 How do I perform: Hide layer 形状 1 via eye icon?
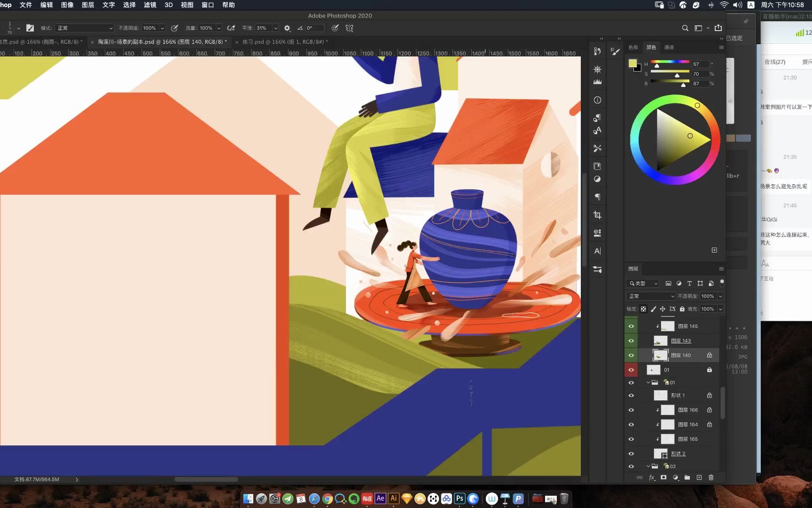[x=631, y=396]
